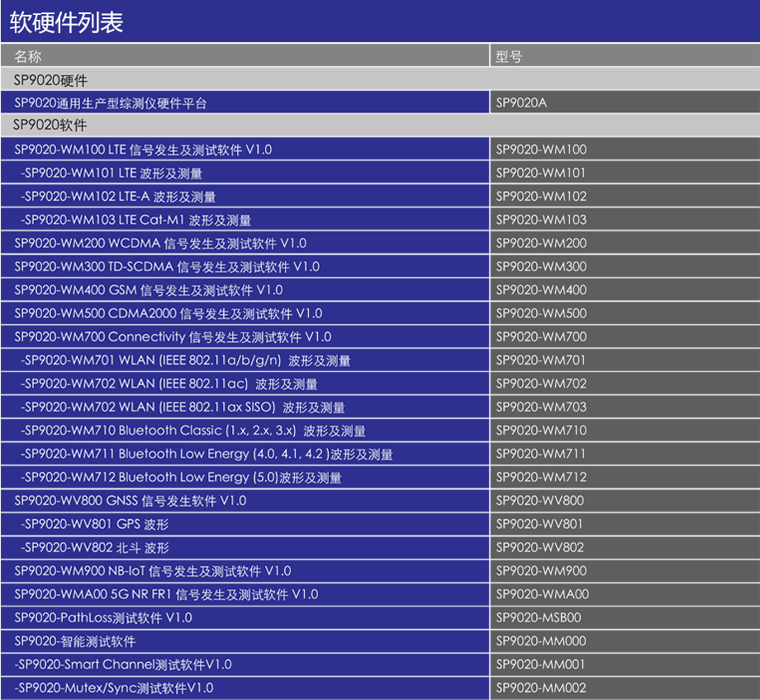Click the 软硬件列表 title text
This screenshot has height=700, width=760.
[66, 22]
